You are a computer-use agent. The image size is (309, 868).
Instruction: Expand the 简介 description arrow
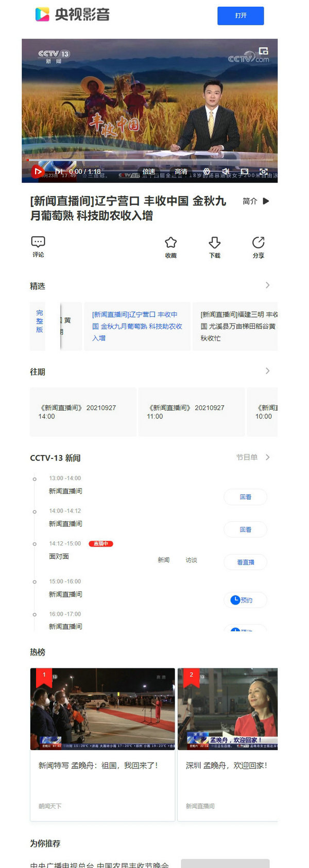266,201
